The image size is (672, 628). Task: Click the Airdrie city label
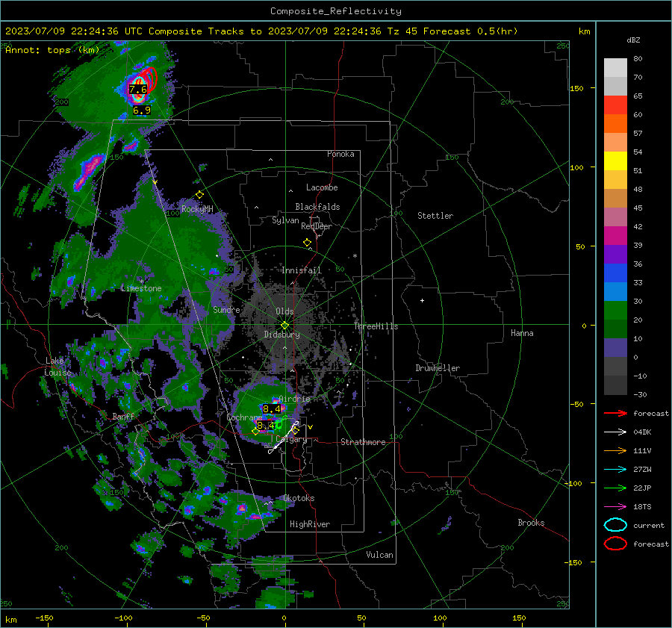point(294,398)
